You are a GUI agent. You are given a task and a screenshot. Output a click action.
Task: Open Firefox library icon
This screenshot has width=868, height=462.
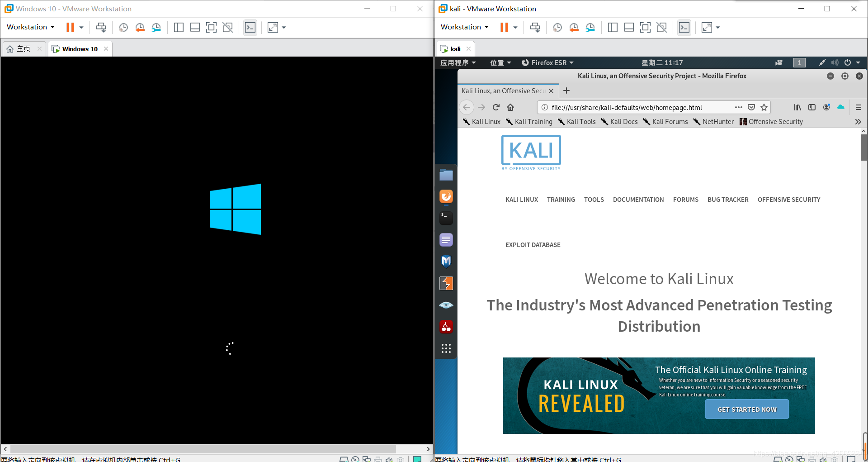tap(797, 107)
